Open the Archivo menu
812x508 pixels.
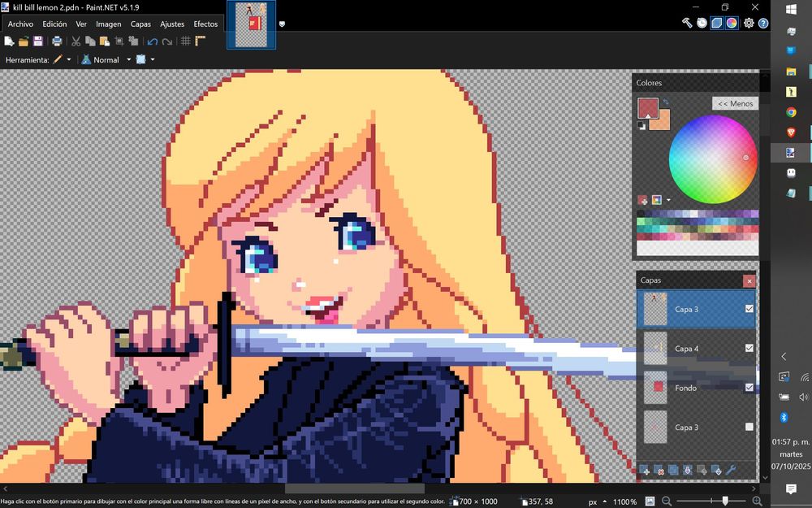pyautogui.click(x=20, y=24)
